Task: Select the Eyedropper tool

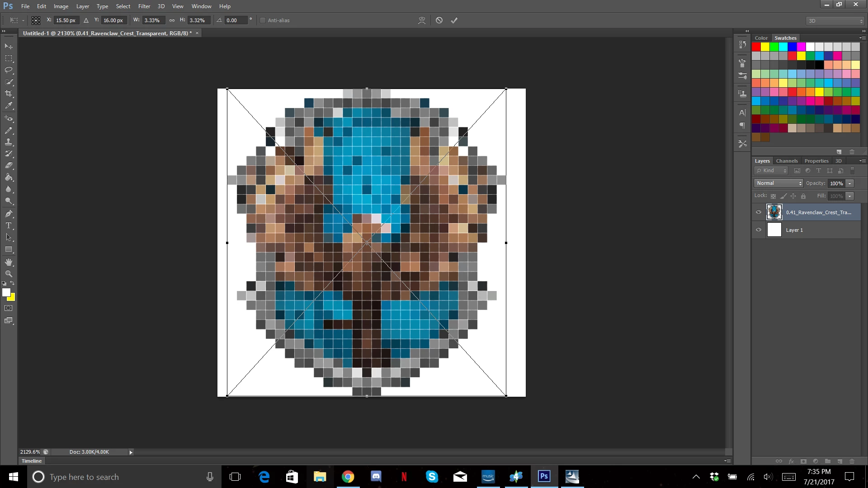Action: [x=9, y=106]
